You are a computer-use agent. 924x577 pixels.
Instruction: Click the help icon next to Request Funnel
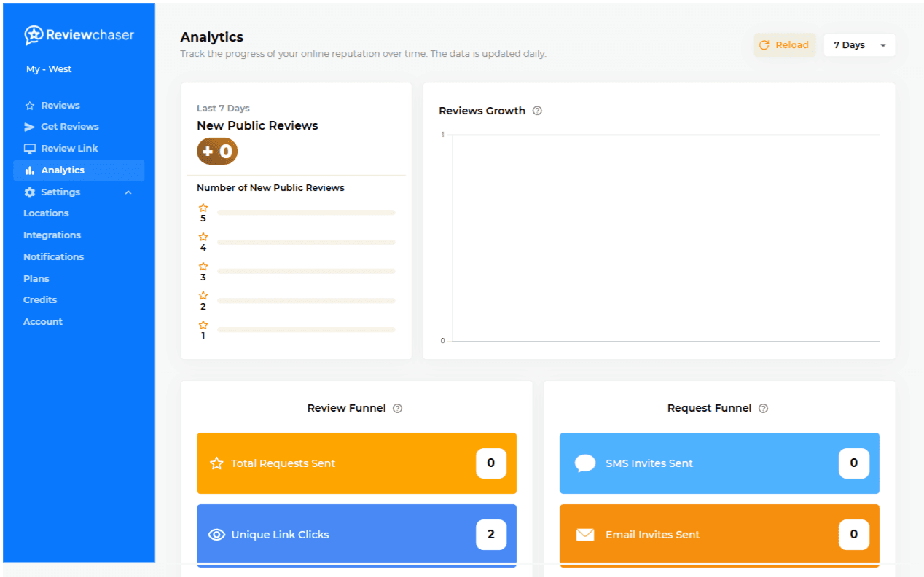point(763,408)
